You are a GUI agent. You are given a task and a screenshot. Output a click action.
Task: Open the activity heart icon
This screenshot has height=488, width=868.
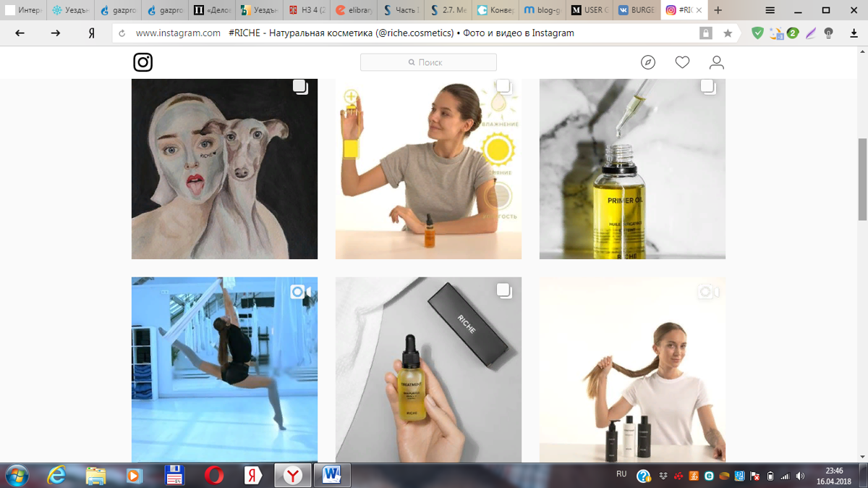click(682, 62)
